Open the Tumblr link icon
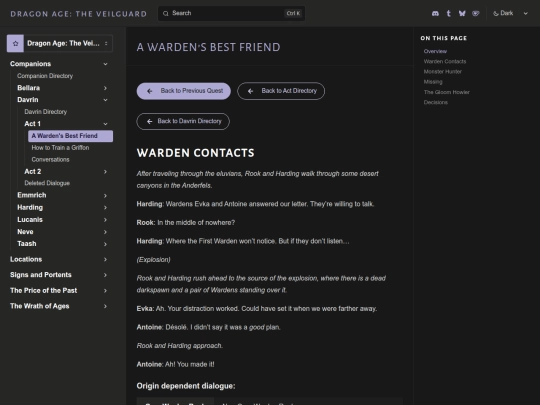 [448, 13]
